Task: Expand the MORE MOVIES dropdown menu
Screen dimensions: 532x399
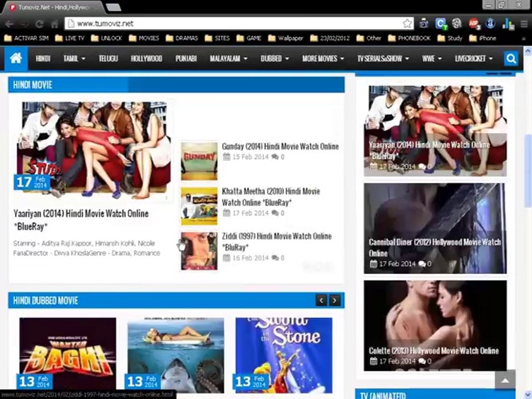Action: (323, 59)
